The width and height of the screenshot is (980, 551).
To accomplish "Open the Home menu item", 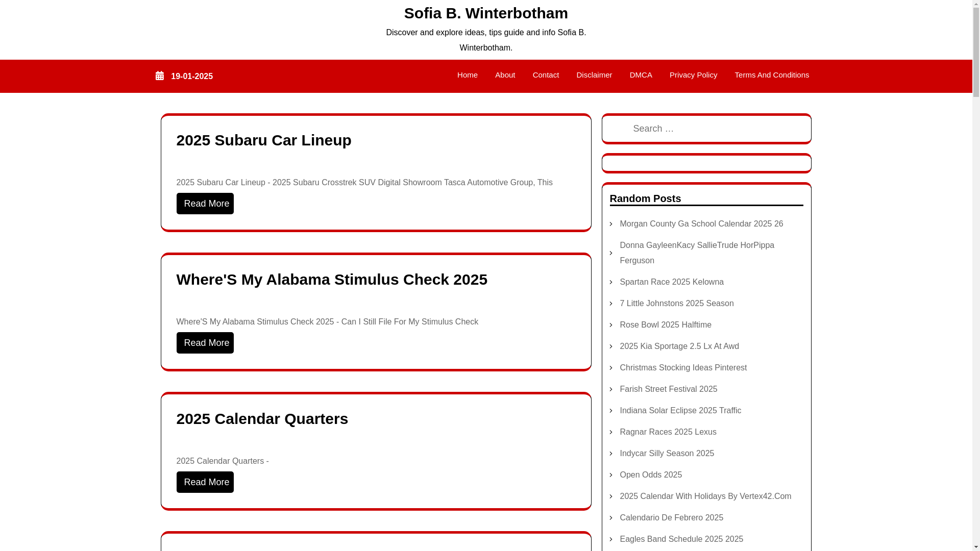I will pyautogui.click(x=468, y=75).
